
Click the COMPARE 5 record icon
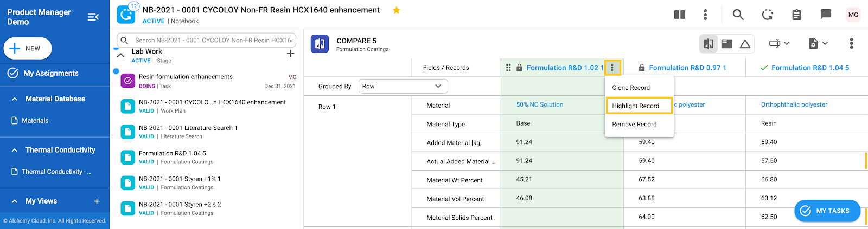coord(320,44)
